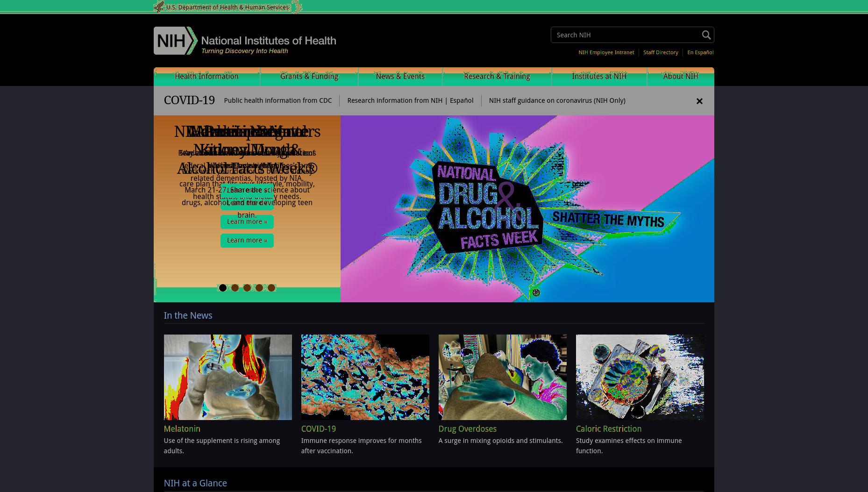The image size is (868, 492).
Task: Click the Melatonin headline link
Action: (182, 429)
